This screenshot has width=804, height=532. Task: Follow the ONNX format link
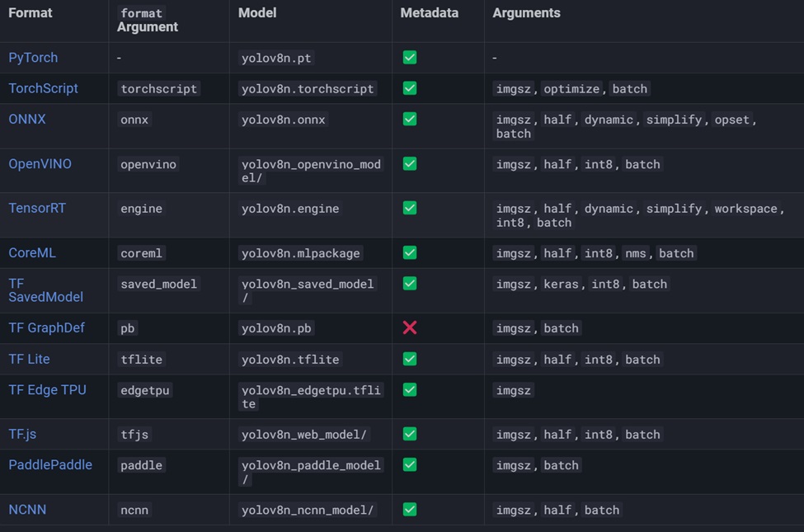pos(27,119)
